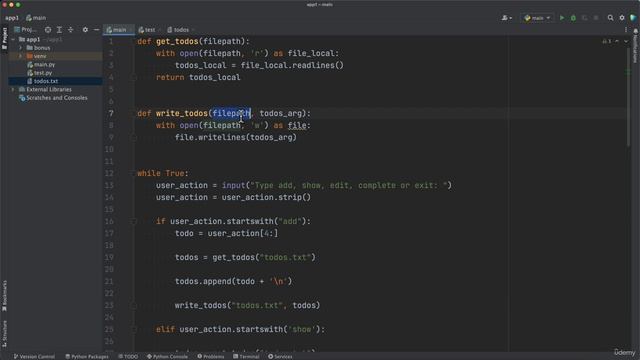Click 'readlines()' on line 3
The image size is (640, 360).
click(x=319, y=65)
